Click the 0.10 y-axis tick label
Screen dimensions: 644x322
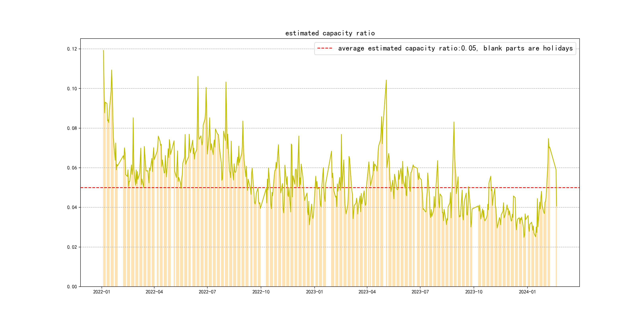72,89
